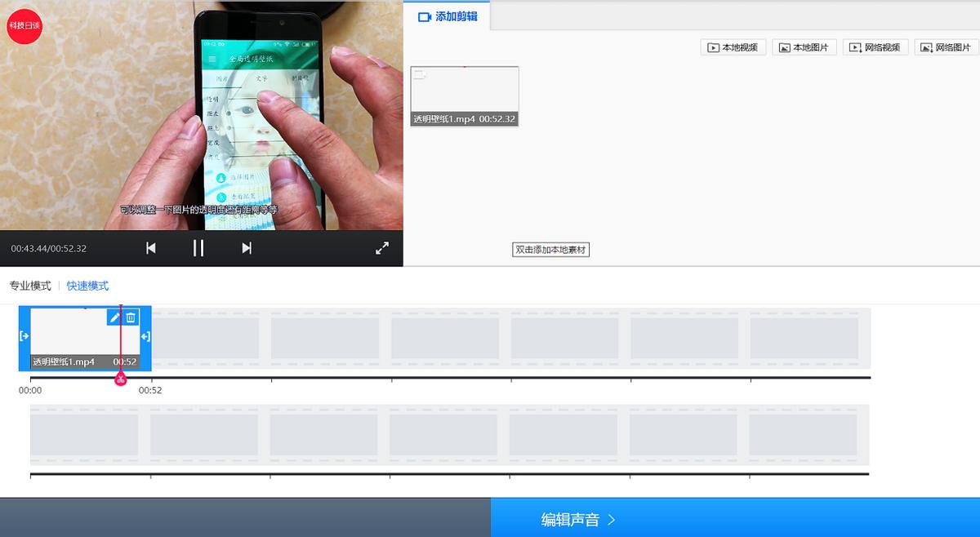Expand the video preview to fullscreen
The width and height of the screenshot is (980, 537).
pyautogui.click(x=381, y=248)
